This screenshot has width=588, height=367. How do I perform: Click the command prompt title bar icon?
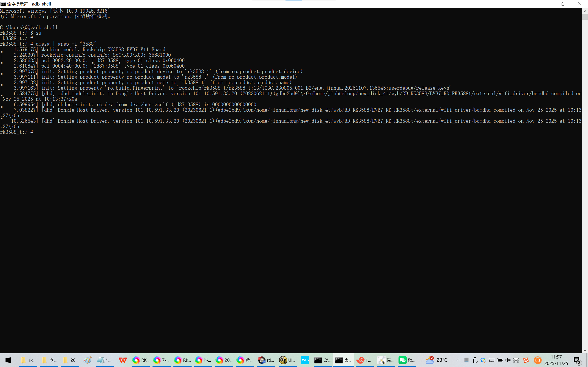click(x=3, y=4)
